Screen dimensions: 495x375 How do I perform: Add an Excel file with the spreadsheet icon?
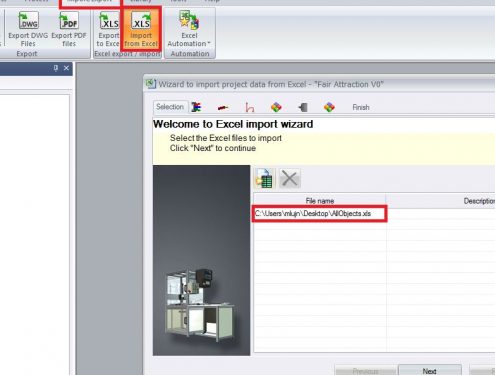tap(264, 178)
